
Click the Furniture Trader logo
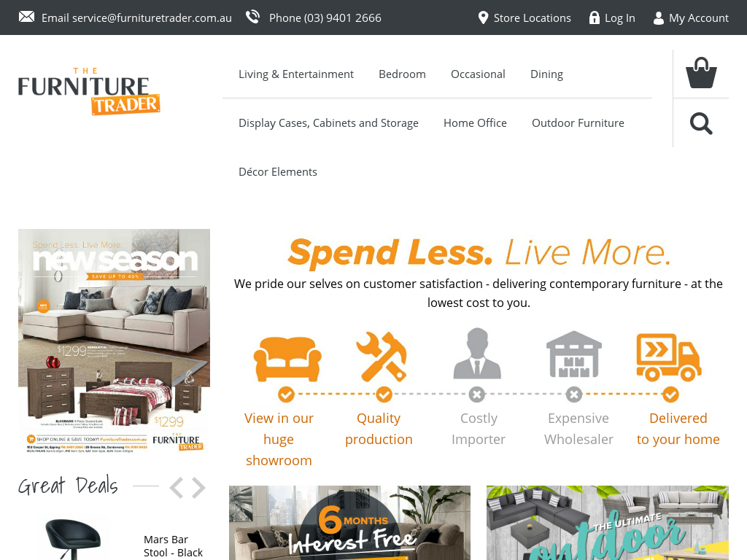coord(89,91)
